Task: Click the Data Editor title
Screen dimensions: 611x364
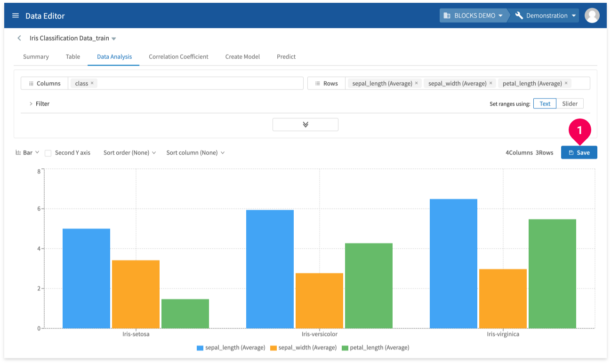Action: (x=45, y=16)
